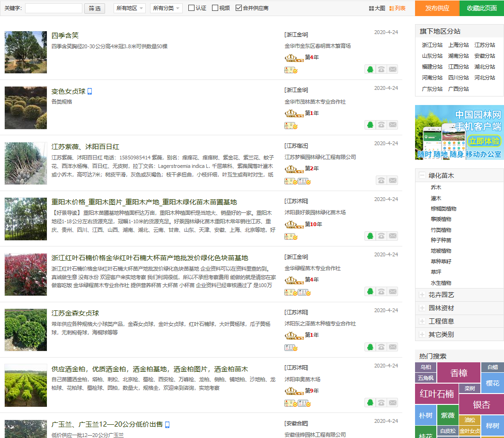Select 水生植物 in category tree

pyautogui.click(x=441, y=283)
